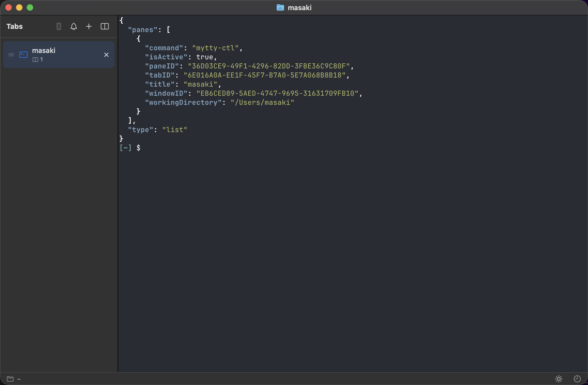Click the terminal prompt line with $

tap(130, 148)
